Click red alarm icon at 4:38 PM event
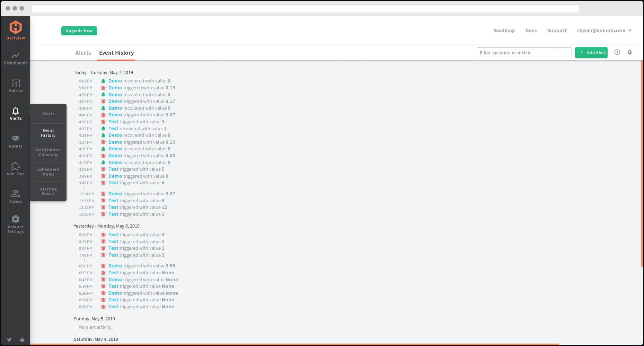This screenshot has height=346, width=644. point(103,122)
